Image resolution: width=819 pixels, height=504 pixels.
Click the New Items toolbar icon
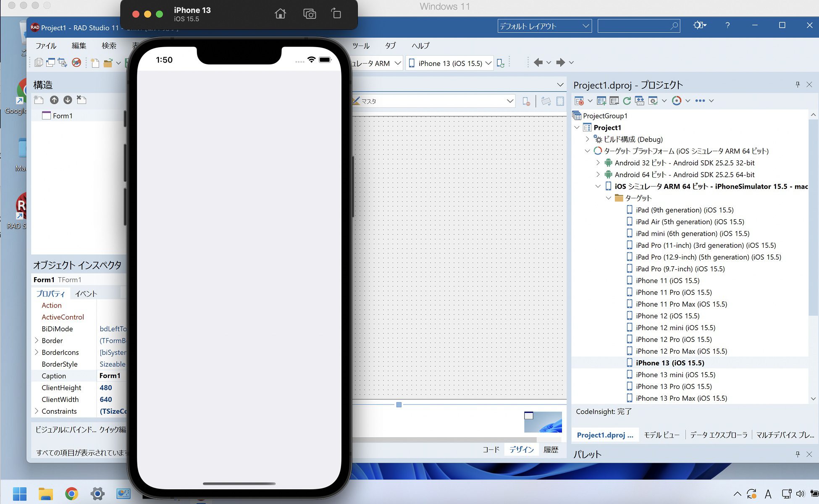click(x=95, y=63)
